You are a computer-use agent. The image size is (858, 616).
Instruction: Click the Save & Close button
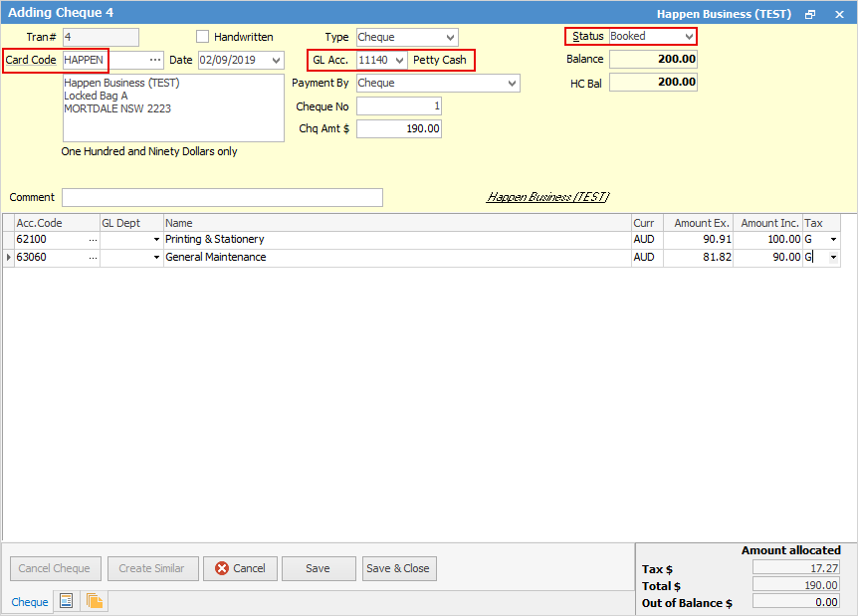point(398,568)
